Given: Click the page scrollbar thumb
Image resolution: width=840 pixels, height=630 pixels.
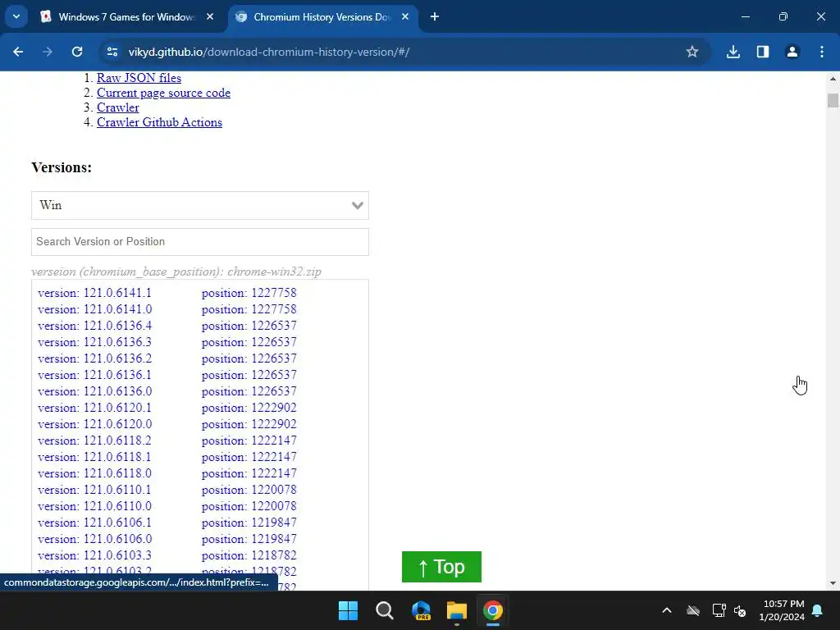Looking at the screenshot, I should [x=833, y=101].
